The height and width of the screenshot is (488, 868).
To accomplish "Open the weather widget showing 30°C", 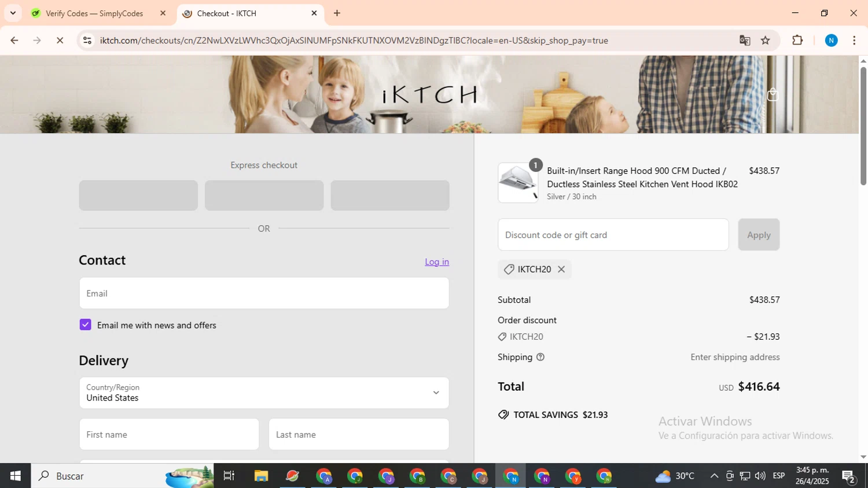I will pyautogui.click(x=675, y=476).
